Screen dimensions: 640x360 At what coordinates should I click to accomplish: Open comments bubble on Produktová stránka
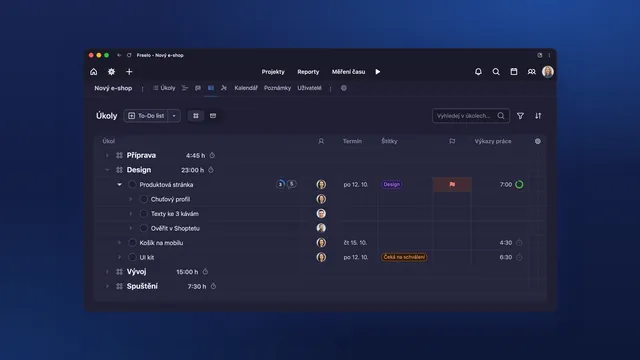[x=291, y=184]
